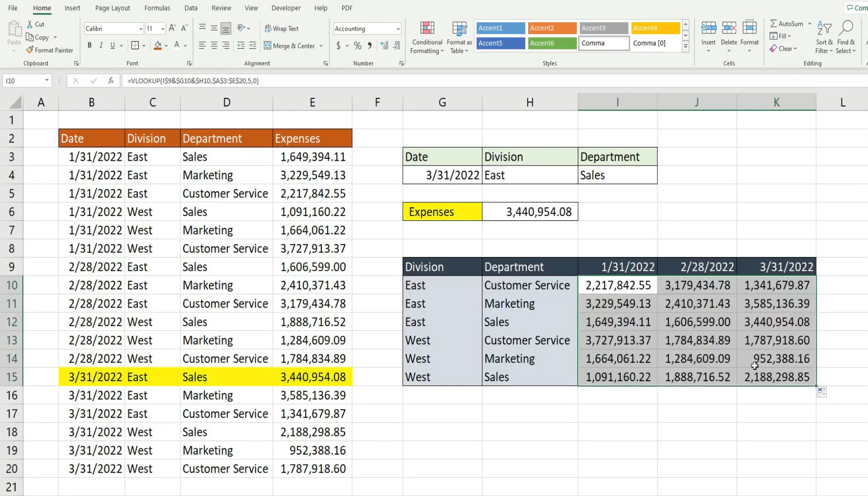Click the Decrease Decimal icon

(x=397, y=46)
